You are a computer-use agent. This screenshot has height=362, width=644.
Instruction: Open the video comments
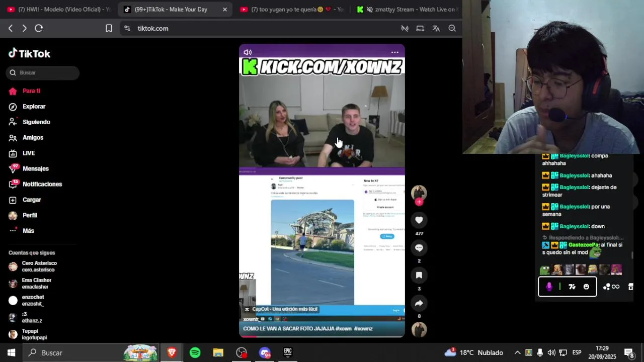click(x=419, y=247)
